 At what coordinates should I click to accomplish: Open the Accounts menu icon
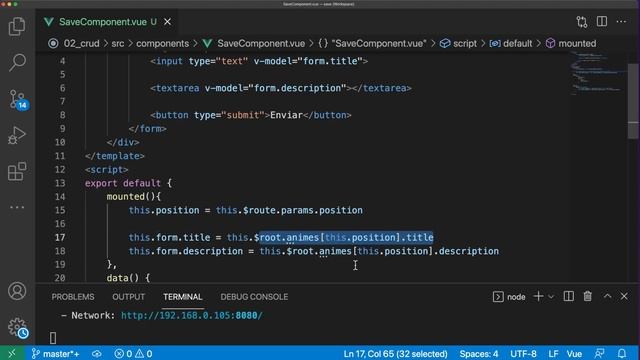point(17,291)
